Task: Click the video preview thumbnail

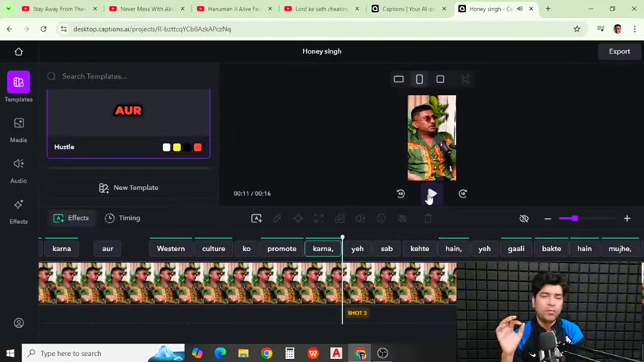Action: tap(431, 138)
